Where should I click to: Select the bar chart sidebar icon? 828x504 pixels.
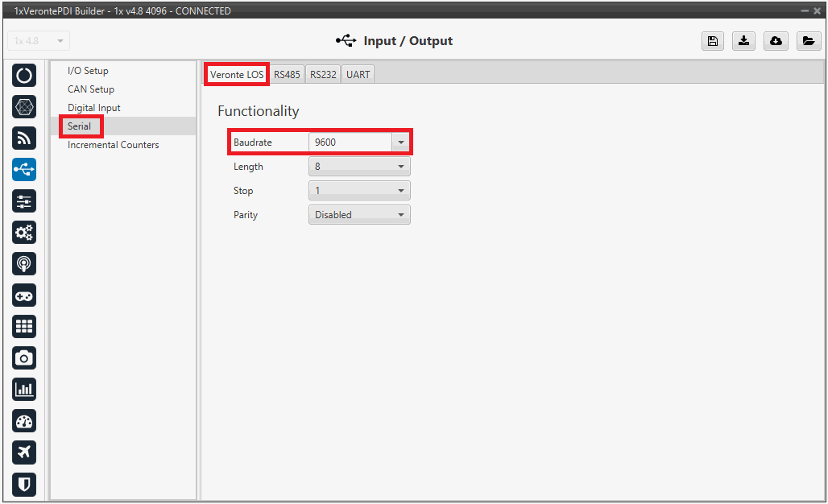point(25,389)
